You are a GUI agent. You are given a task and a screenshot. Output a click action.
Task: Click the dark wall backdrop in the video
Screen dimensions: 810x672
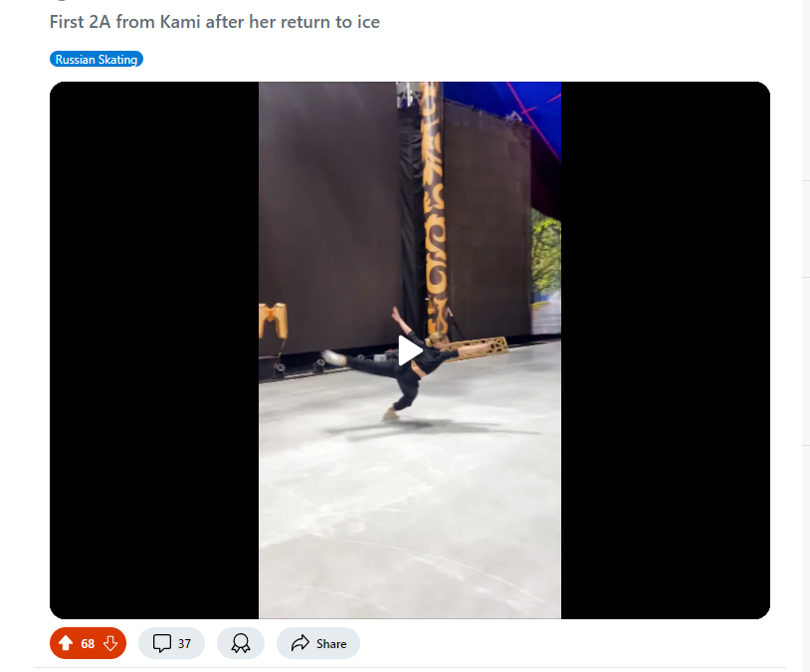point(328,207)
